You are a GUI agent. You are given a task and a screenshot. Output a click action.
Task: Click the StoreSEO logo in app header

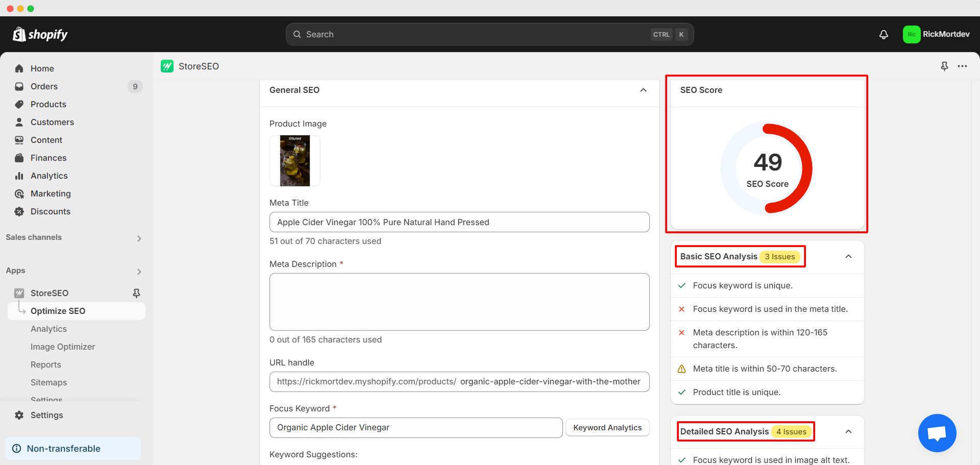click(x=167, y=66)
